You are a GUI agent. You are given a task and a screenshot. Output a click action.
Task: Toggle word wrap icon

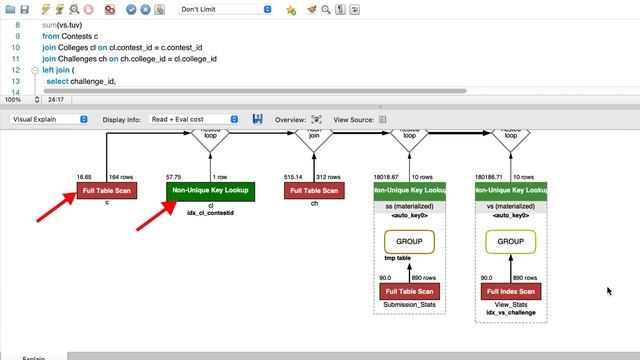(354, 9)
